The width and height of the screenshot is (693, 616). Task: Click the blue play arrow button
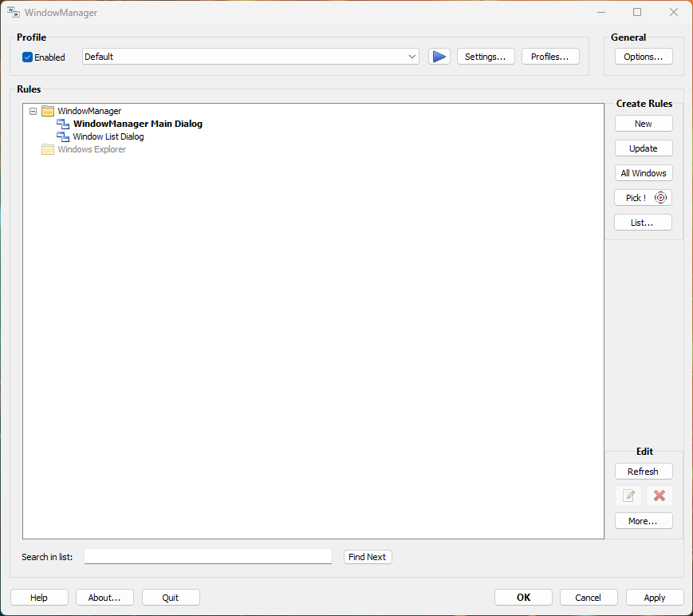(x=439, y=57)
